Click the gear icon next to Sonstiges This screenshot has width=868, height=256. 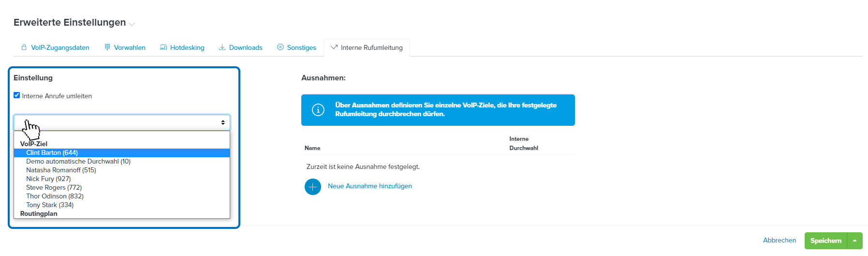pyautogui.click(x=280, y=47)
